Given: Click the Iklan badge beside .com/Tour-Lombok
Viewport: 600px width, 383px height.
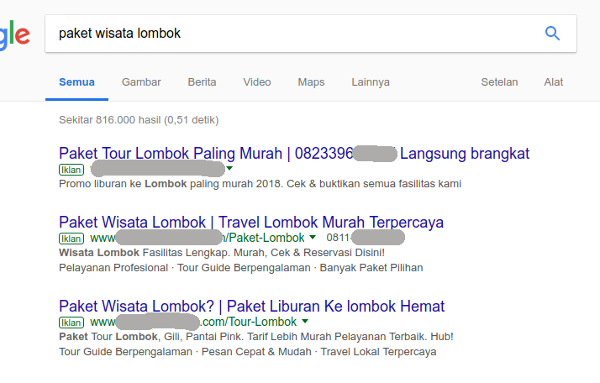Looking at the screenshot, I should 71,323.
